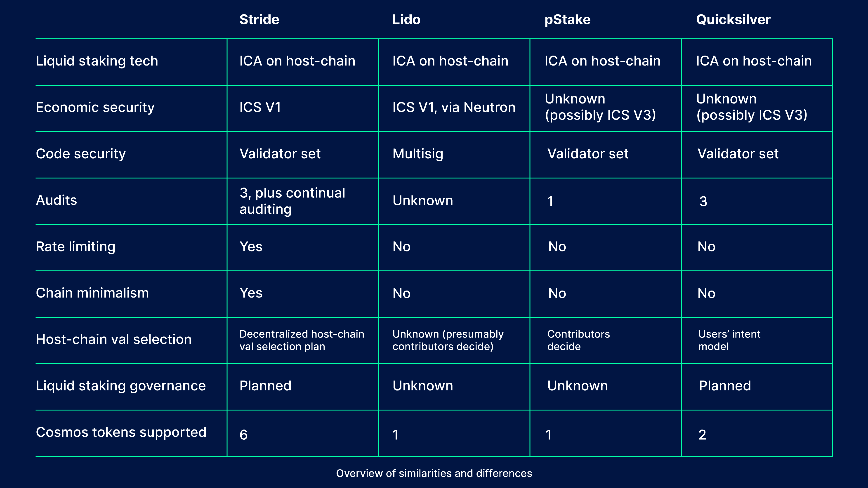Select the Audits row label
Screen dimensions: 868x488
coord(57,200)
